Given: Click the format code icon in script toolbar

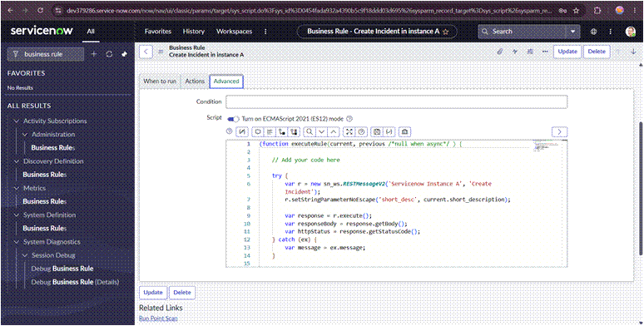Looking at the screenshot, I should (270, 131).
